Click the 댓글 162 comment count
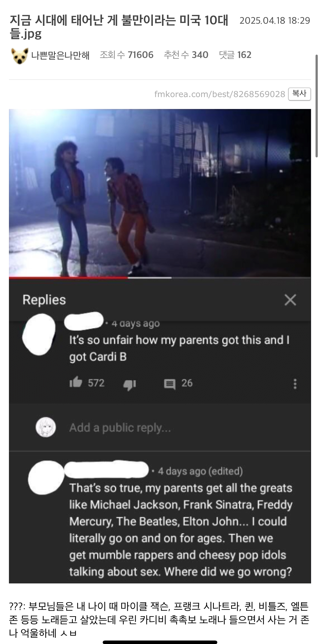This screenshot has height=644, width=320. (235, 55)
